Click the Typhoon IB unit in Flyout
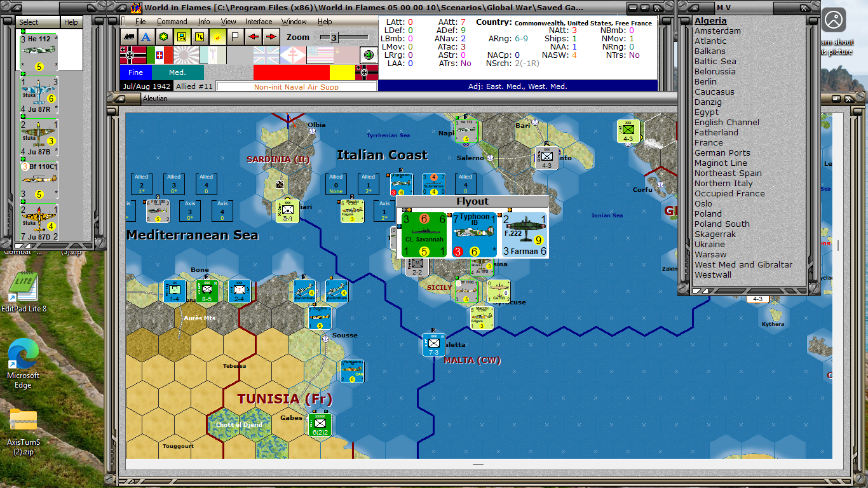868x488 pixels. pos(474,234)
